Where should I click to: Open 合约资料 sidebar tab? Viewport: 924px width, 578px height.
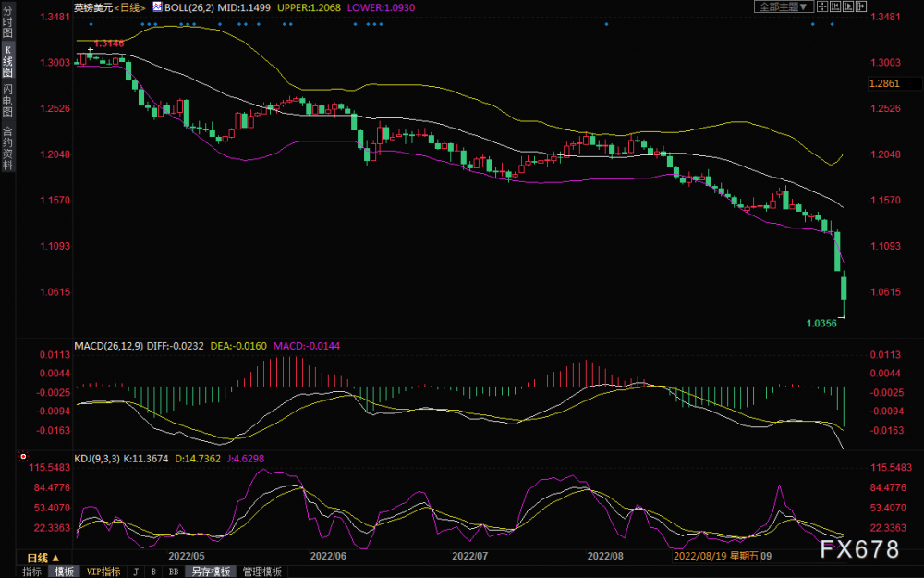tap(7, 148)
